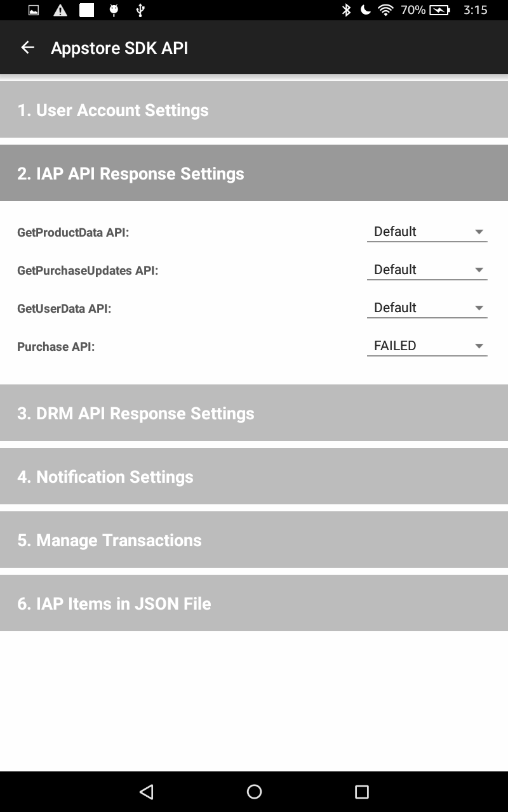Tap the USB status bar icon

(140, 10)
